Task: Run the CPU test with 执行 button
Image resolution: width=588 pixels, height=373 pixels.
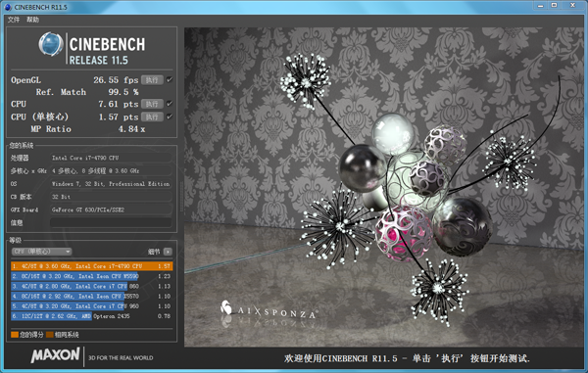Action: [152, 104]
